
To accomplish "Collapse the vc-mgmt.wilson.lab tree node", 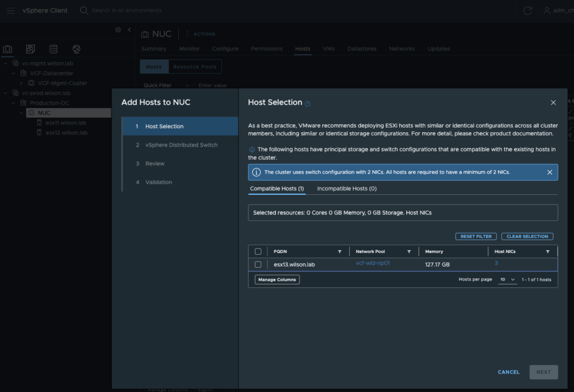I will coord(6,63).
